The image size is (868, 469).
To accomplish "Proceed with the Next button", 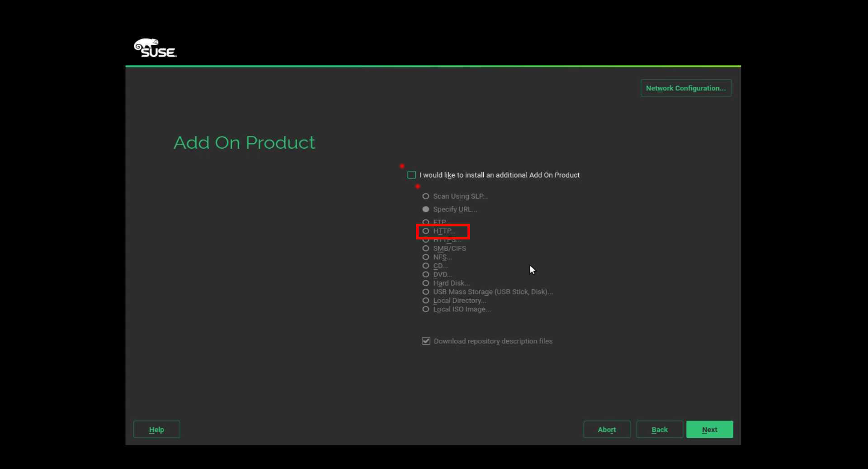I will point(710,430).
